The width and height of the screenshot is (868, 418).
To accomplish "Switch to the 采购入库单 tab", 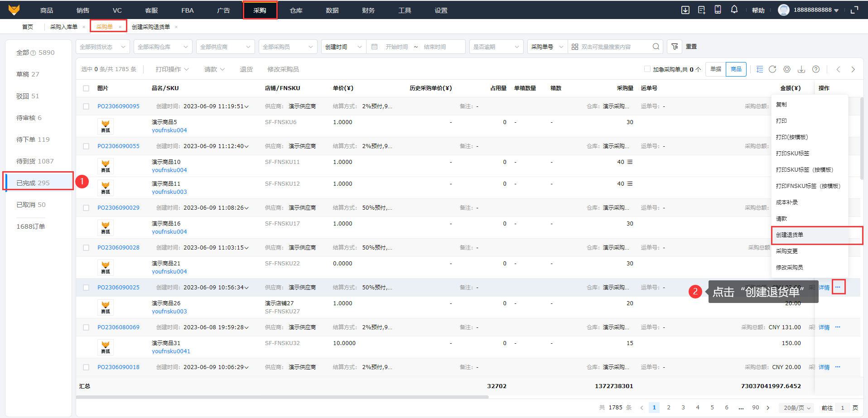I will (64, 27).
